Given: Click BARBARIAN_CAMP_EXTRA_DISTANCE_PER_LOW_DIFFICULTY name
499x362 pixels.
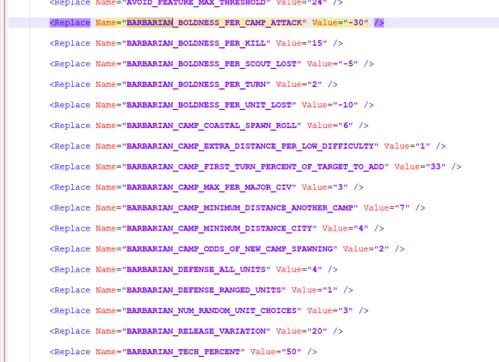Looking at the screenshot, I should point(250,146).
